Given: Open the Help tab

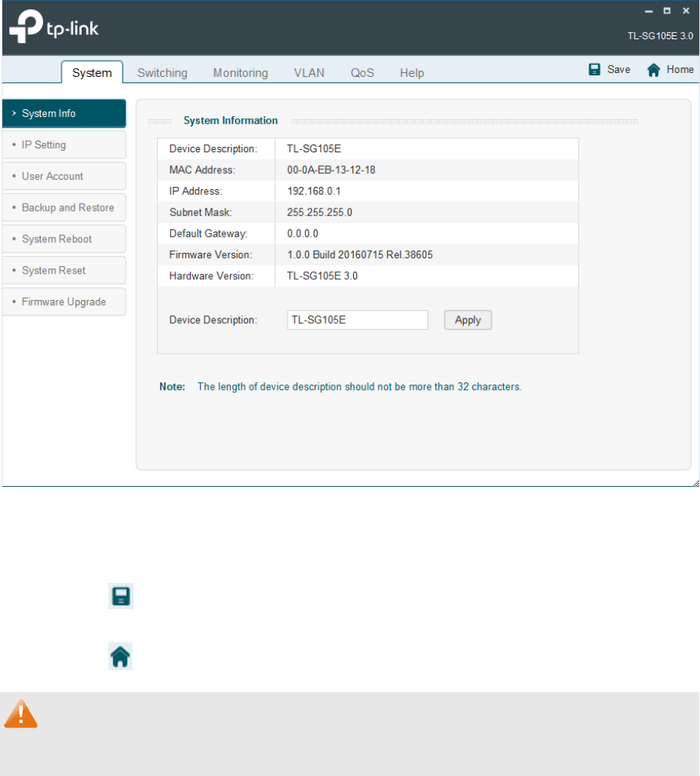Looking at the screenshot, I should pos(412,72).
